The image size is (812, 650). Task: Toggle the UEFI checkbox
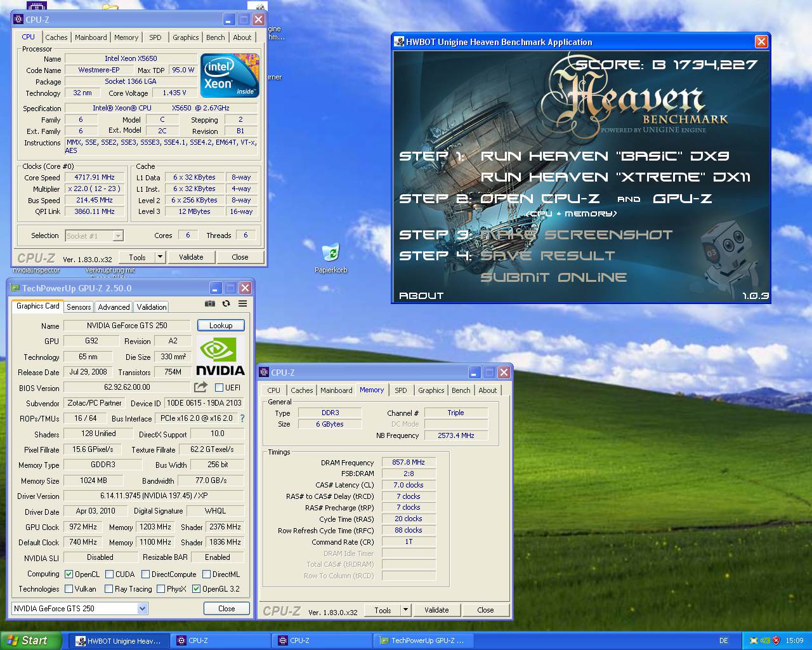pyautogui.click(x=219, y=387)
